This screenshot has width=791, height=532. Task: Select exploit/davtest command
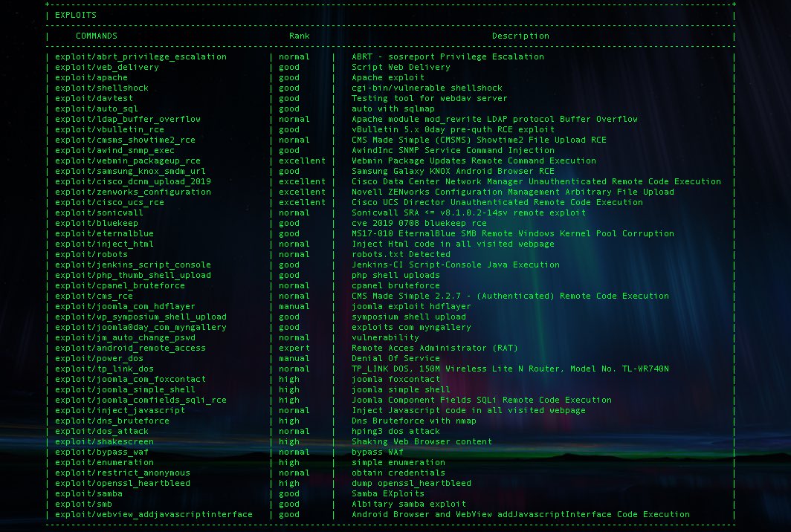pos(94,98)
